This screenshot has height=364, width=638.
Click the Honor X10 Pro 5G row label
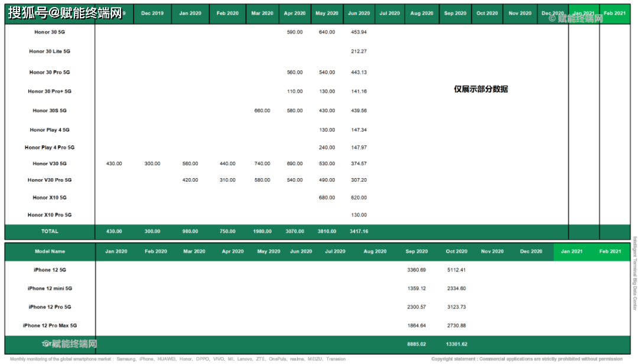point(50,215)
